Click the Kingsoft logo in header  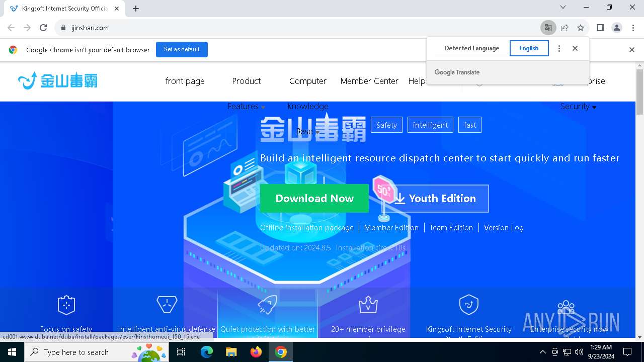pyautogui.click(x=58, y=80)
